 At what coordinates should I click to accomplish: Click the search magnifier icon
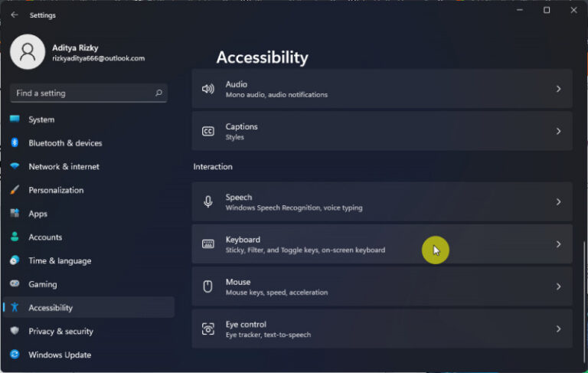coord(158,93)
